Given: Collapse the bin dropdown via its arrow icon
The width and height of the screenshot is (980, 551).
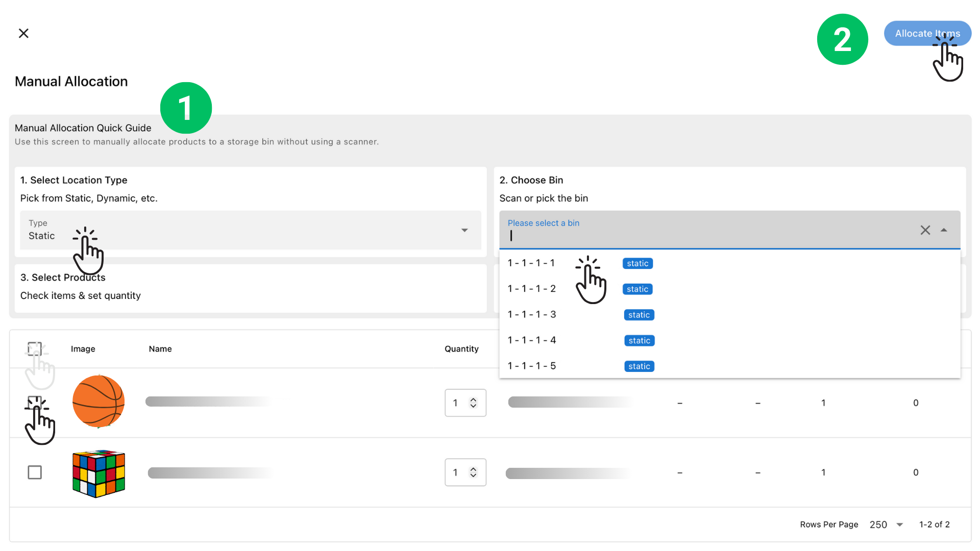Looking at the screenshot, I should pos(943,230).
